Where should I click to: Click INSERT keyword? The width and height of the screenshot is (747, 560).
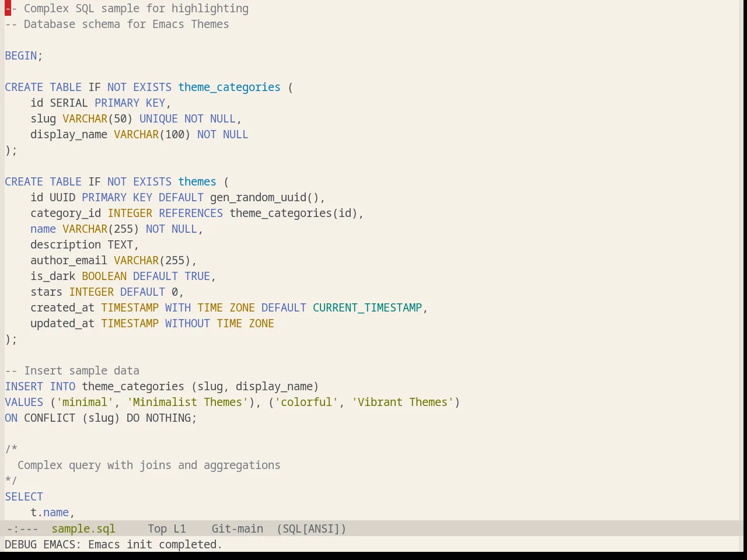click(x=24, y=387)
